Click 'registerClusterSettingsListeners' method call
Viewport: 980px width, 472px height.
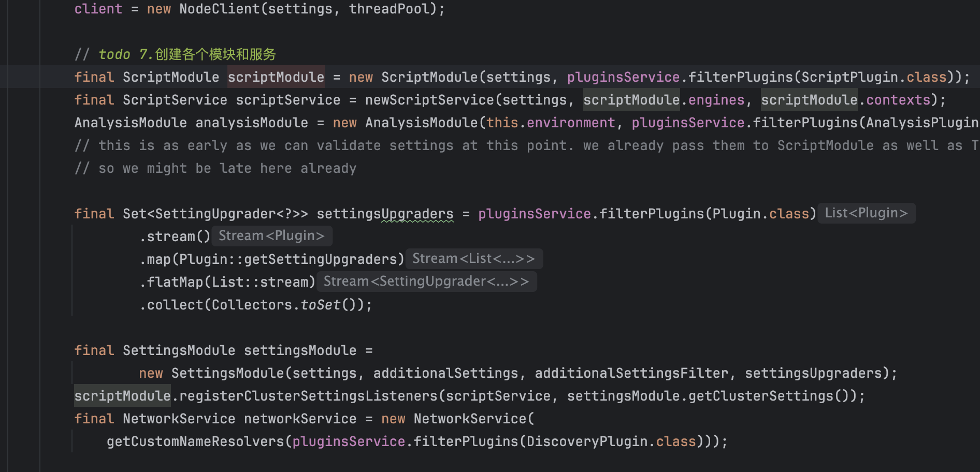[308, 396]
